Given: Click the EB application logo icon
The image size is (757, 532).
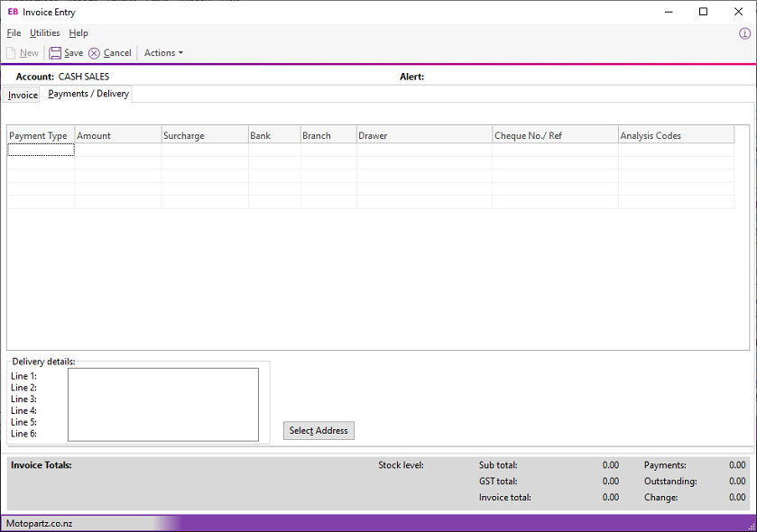Looking at the screenshot, I should pos(13,12).
